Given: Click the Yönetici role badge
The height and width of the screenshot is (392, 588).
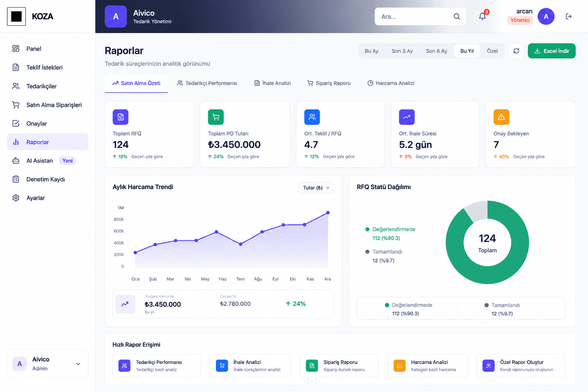Looking at the screenshot, I should click(520, 20).
